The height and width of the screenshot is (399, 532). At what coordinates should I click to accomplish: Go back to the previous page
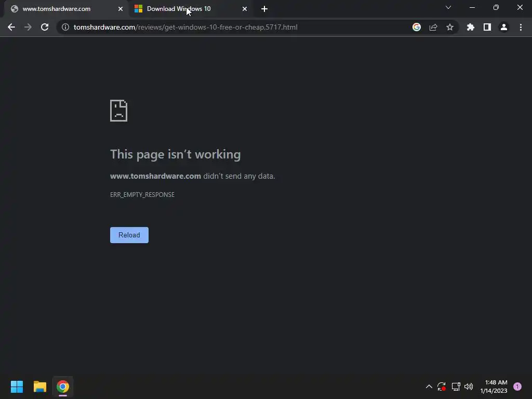click(x=11, y=27)
